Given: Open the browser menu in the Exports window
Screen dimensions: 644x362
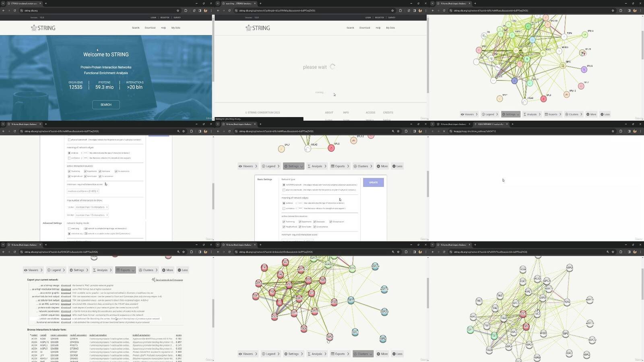Looking at the screenshot, I should (211, 252).
